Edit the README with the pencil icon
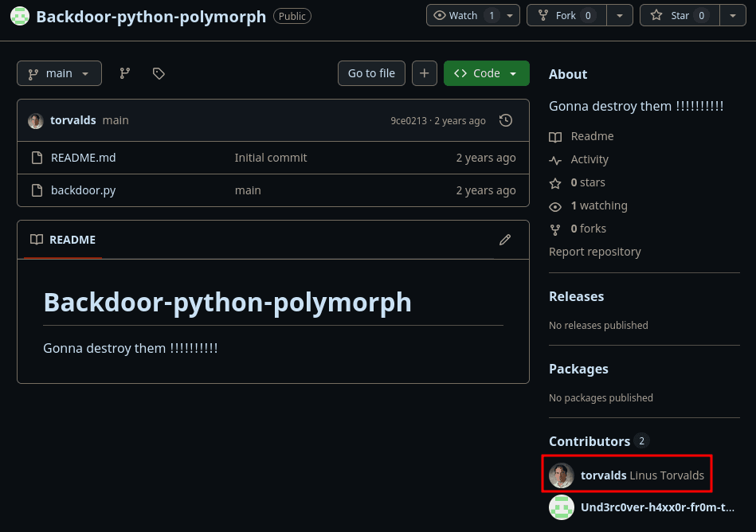756x532 pixels. point(505,240)
